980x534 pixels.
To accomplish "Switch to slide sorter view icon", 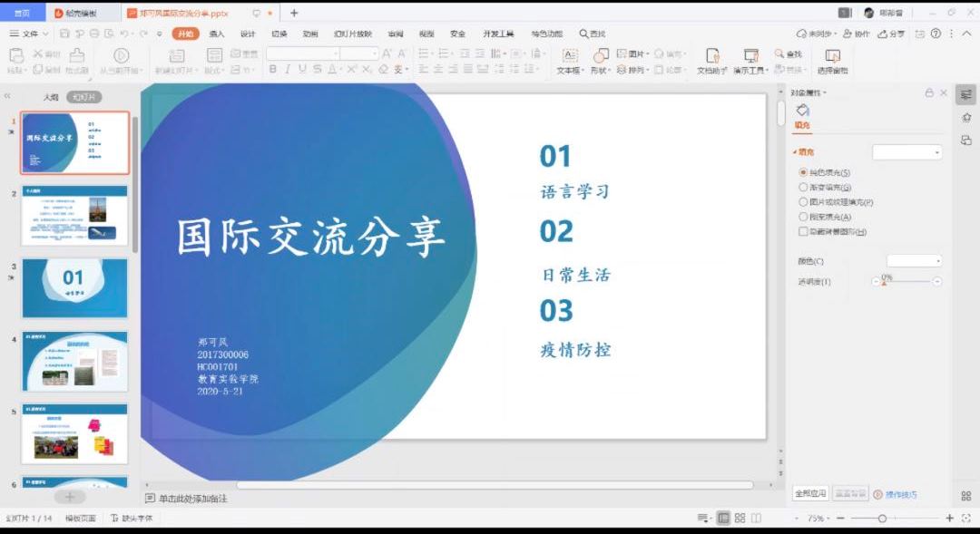I will click(x=740, y=518).
